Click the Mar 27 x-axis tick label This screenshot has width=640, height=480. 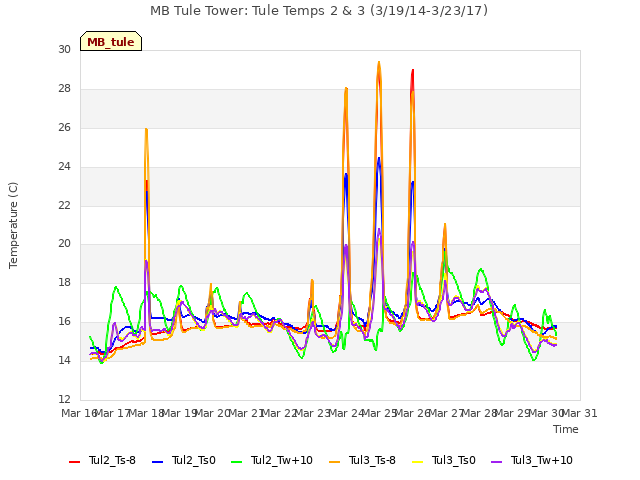(446, 413)
